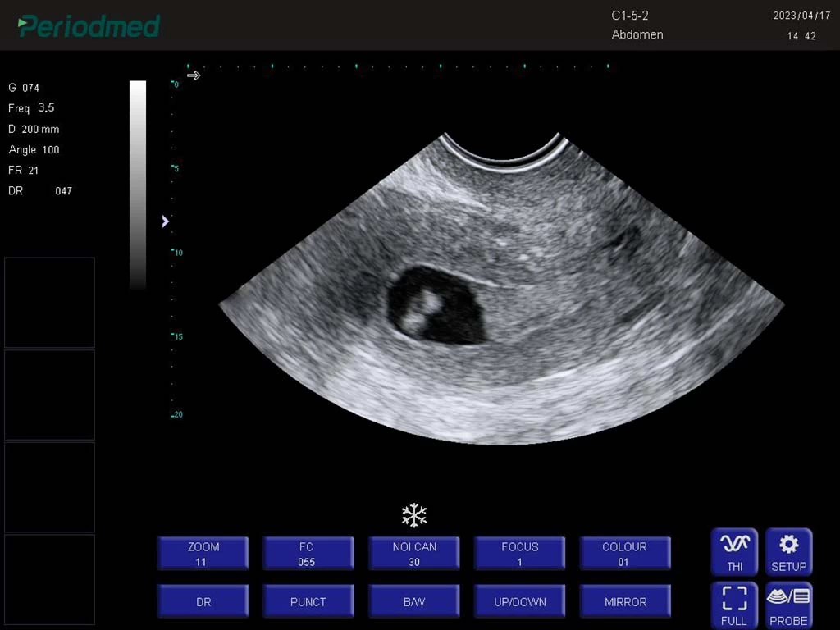Viewport: 840px width, 630px height.
Task: Click the 20 cm depth scale mark
Action: [x=177, y=414]
